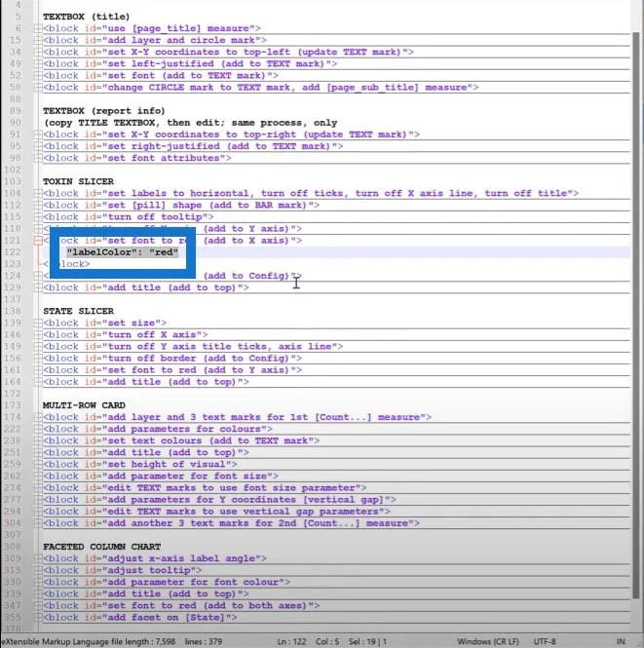Click the editor's vertical scrollbar thumb
Image resolution: width=644 pixels, height=648 pixels.
click(x=636, y=314)
